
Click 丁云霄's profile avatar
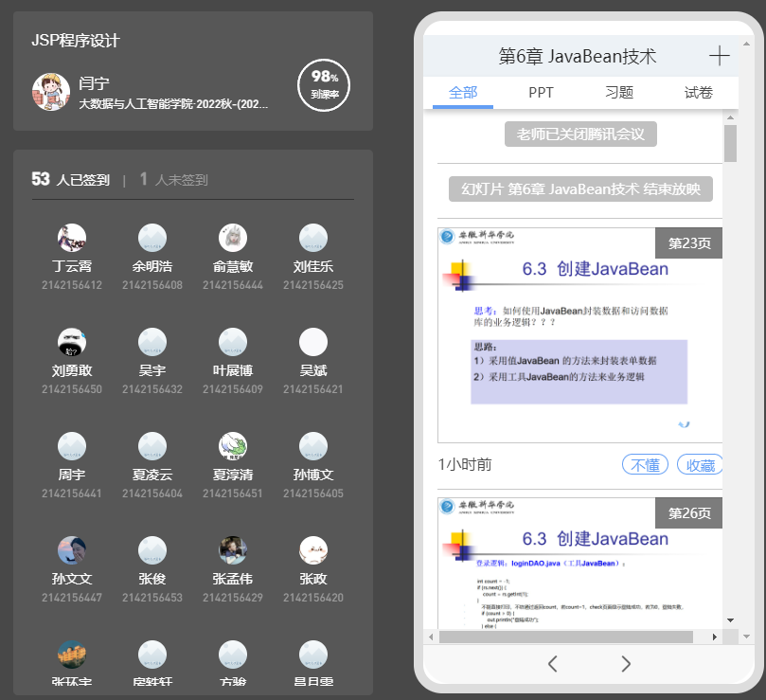tap(72, 238)
